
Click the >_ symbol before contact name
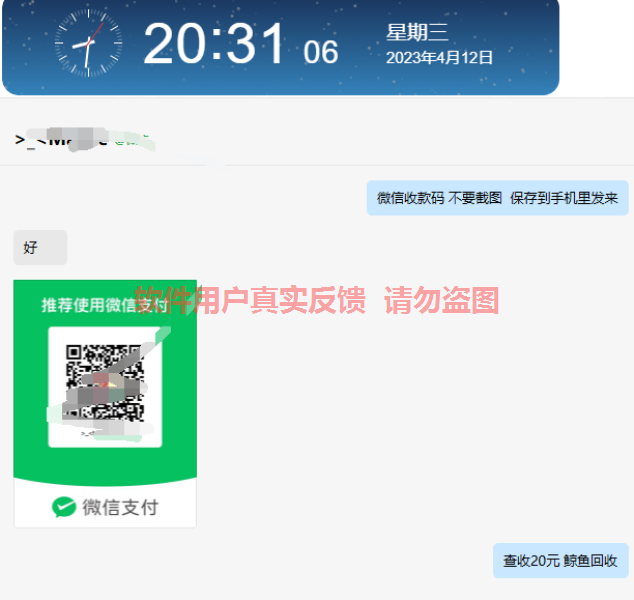[x=20, y=141]
